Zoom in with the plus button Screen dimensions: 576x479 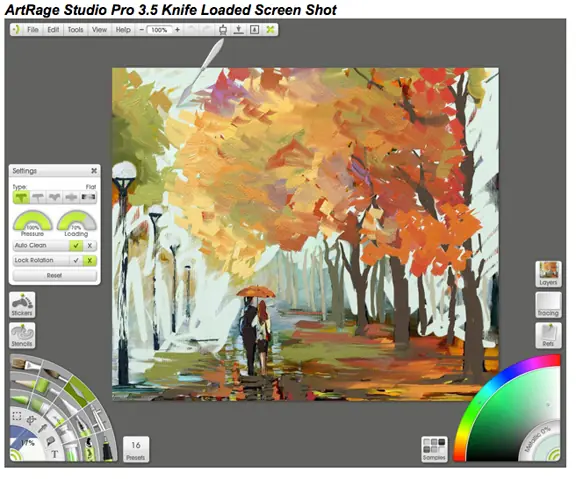177,30
